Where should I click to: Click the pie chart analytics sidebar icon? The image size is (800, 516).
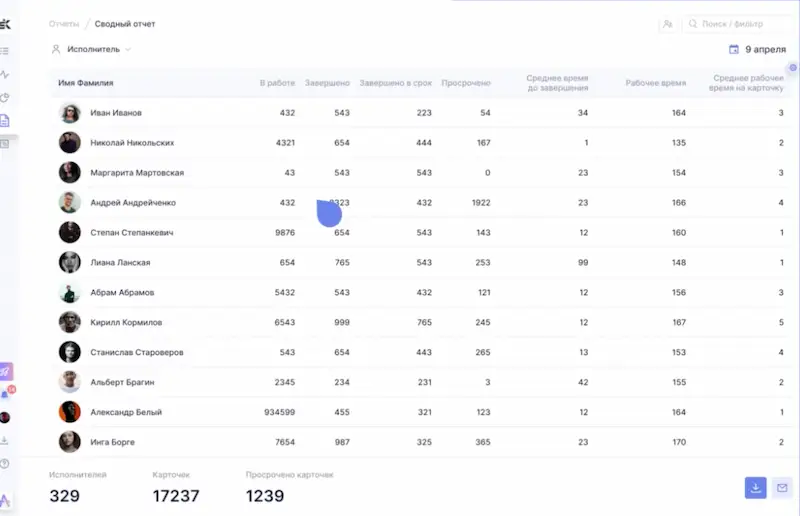pyautogui.click(x=5, y=97)
